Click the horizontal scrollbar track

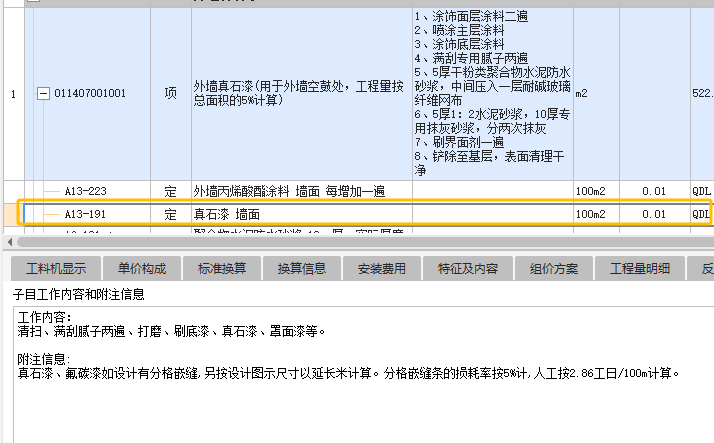[364, 242]
